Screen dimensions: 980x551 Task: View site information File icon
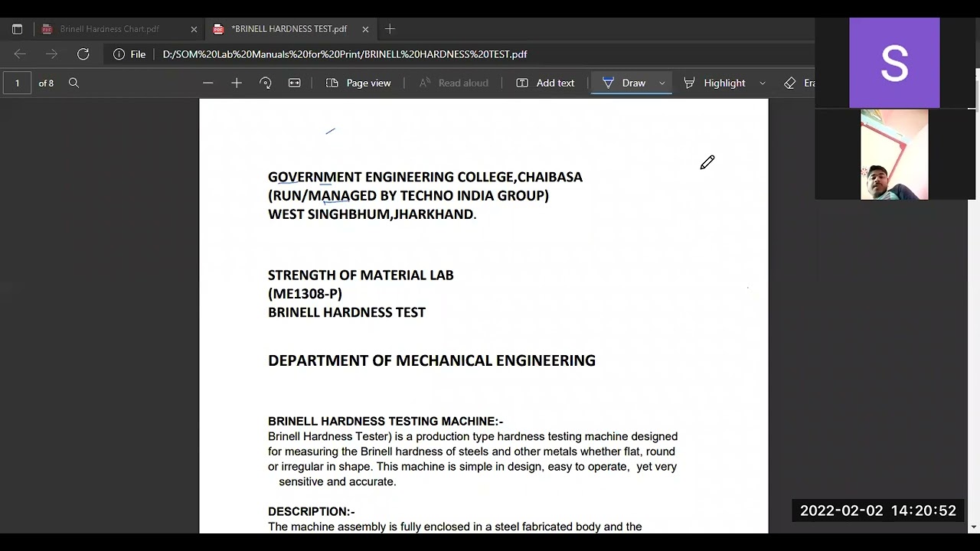pos(129,54)
